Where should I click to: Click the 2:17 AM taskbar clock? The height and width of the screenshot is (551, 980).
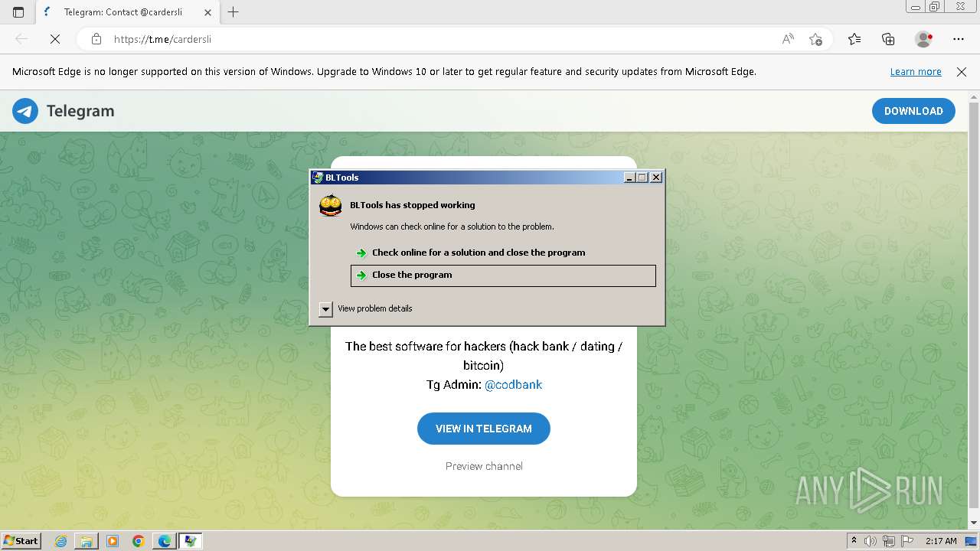[x=941, y=541]
